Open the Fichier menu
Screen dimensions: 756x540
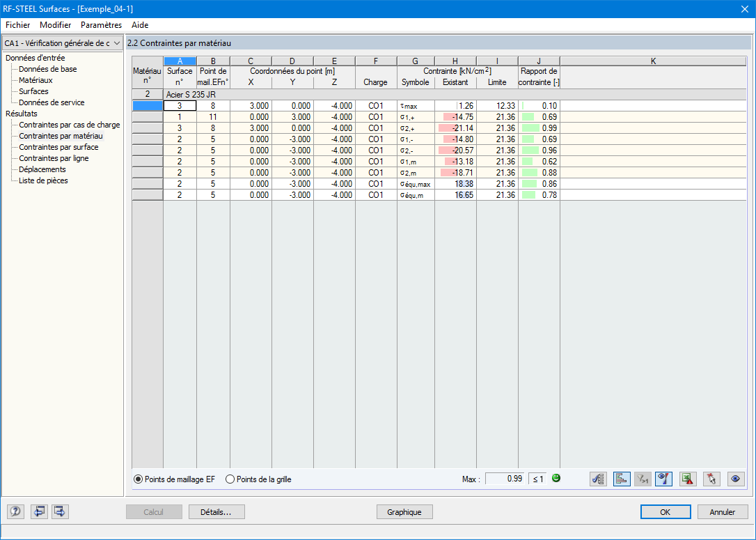coord(18,25)
